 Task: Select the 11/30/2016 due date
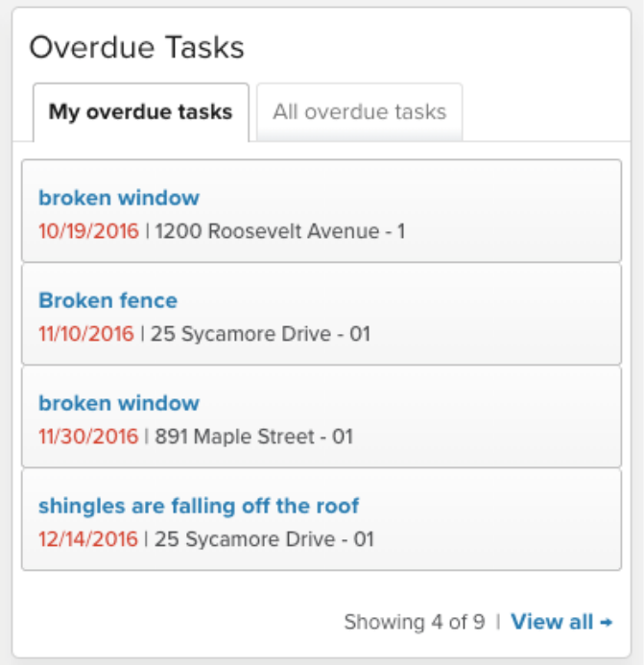click(x=88, y=437)
